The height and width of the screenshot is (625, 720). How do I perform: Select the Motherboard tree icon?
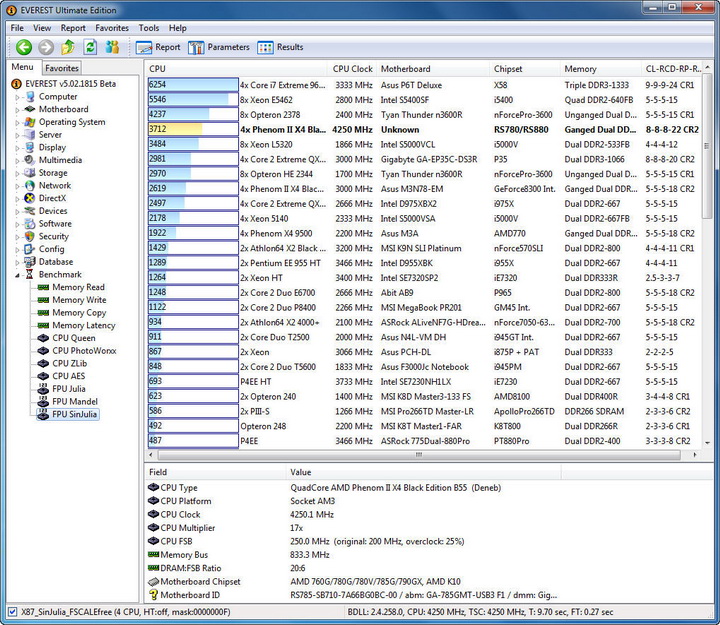point(30,109)
